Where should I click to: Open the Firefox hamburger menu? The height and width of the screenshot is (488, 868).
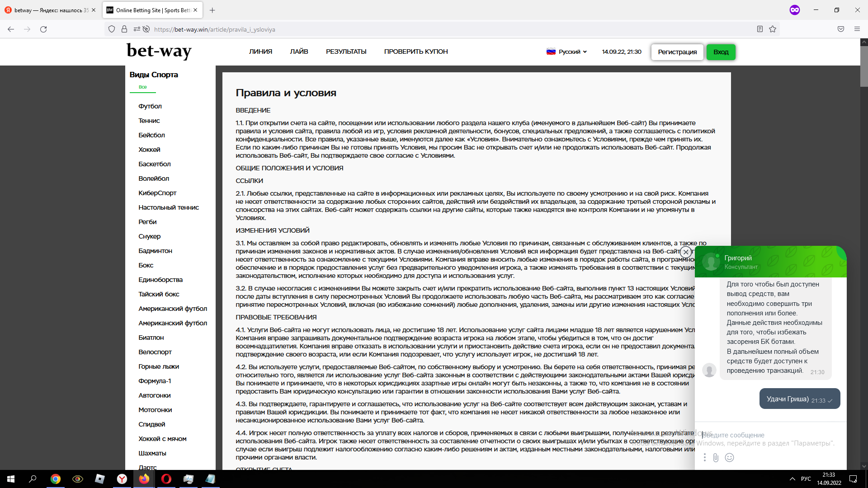[857, 29]
